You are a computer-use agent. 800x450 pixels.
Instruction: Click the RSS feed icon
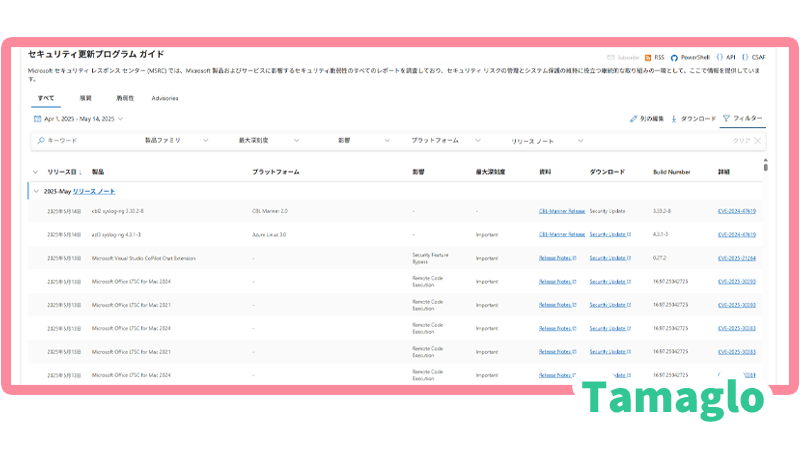(648, 58)
